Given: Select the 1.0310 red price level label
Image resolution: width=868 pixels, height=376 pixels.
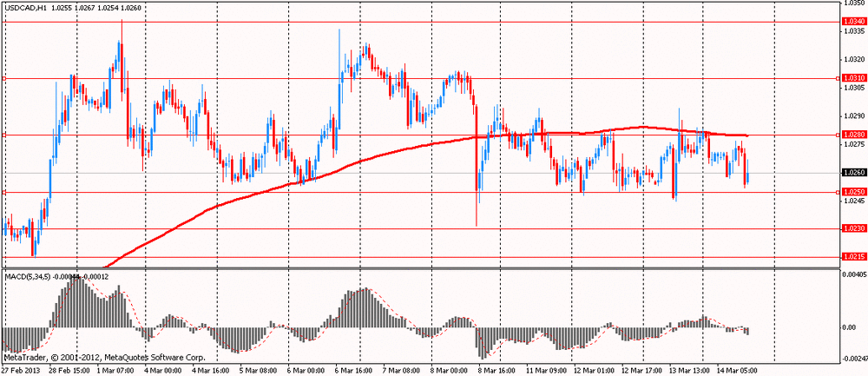Looking at the screenshot, I should coord(852,78).
